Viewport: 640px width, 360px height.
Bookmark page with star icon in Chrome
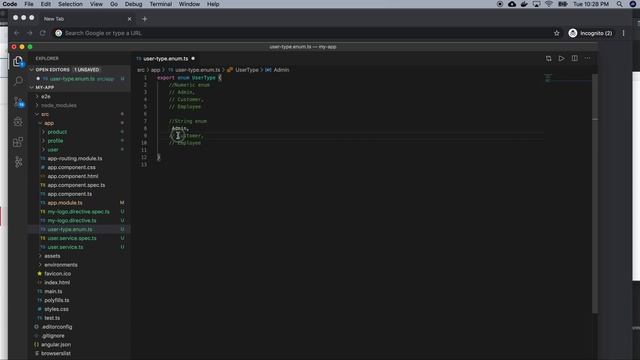(x=556, y=33)
